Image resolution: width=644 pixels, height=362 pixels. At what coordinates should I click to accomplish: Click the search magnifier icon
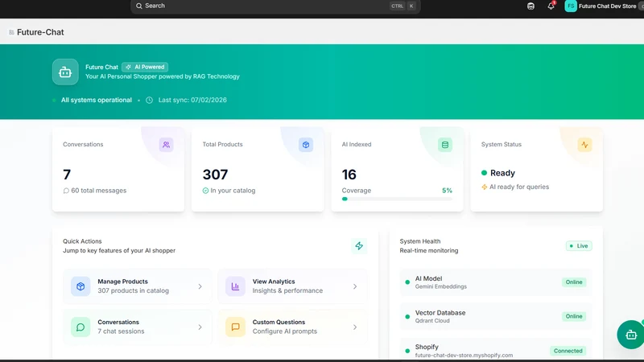(139, 6)
